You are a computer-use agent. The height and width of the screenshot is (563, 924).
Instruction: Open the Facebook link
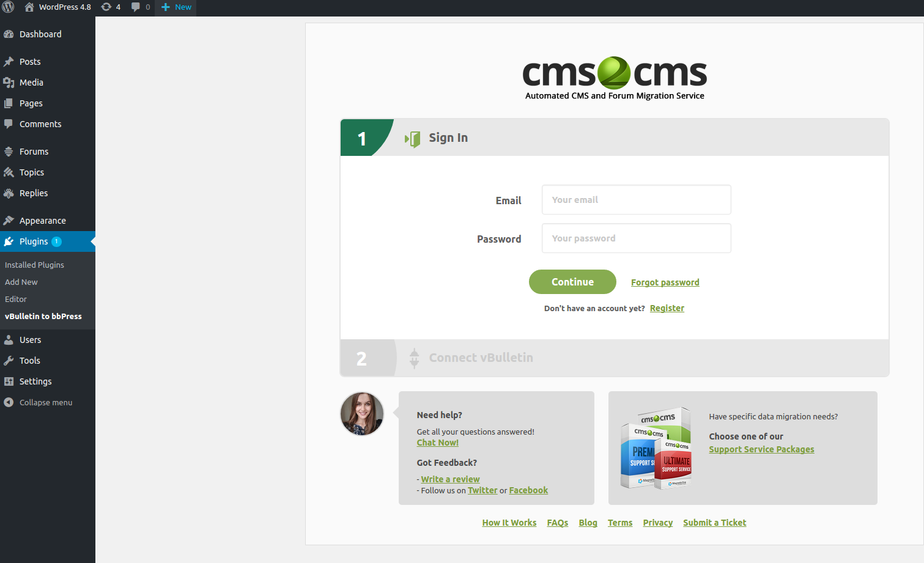pyautogui.click(x=528, y=490)
